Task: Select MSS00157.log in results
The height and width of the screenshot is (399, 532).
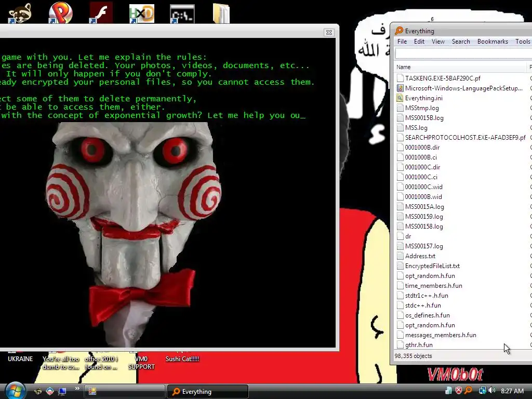Action: click(424, 246)
